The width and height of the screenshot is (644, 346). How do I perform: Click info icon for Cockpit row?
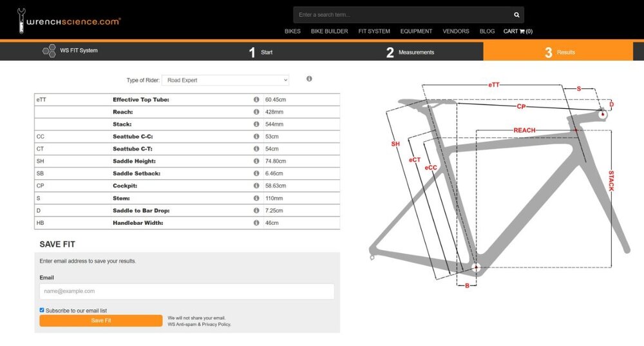click(x=256, y=186)
